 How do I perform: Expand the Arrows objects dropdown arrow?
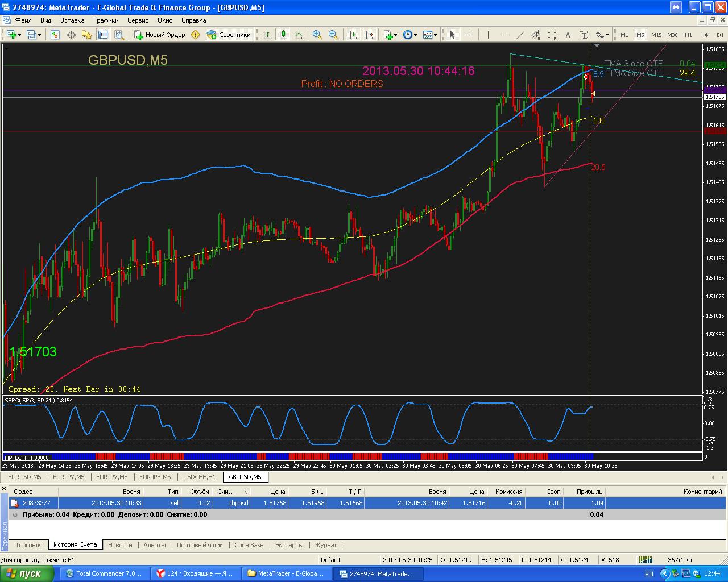(607, 35)
